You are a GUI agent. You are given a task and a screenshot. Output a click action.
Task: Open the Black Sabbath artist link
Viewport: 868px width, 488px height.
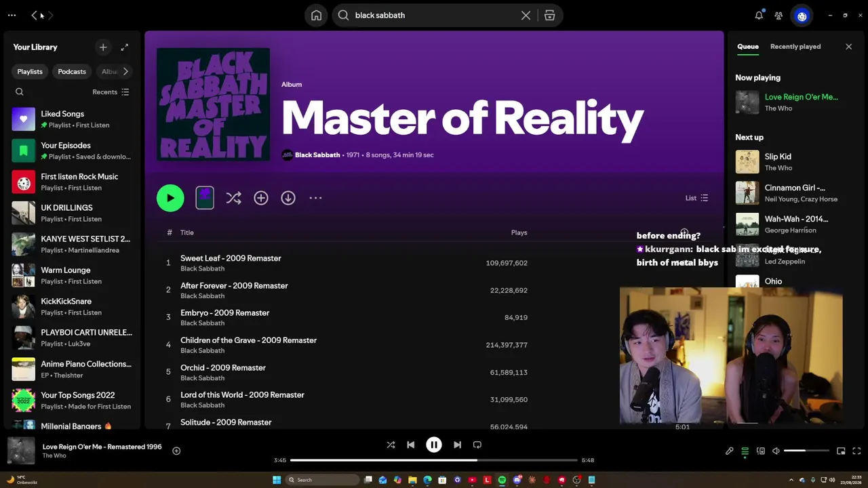[317, 155]
